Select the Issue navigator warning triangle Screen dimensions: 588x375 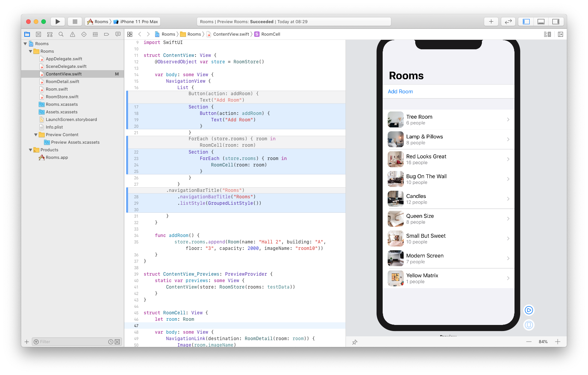[x=72, y=34]
